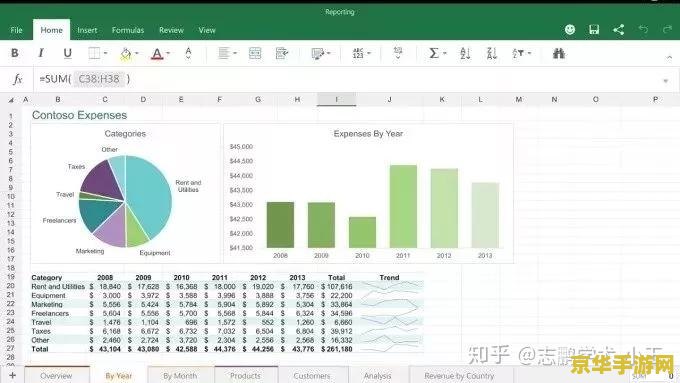Open number format ABC 123 icon
The image size is (680, 383).
358,53
